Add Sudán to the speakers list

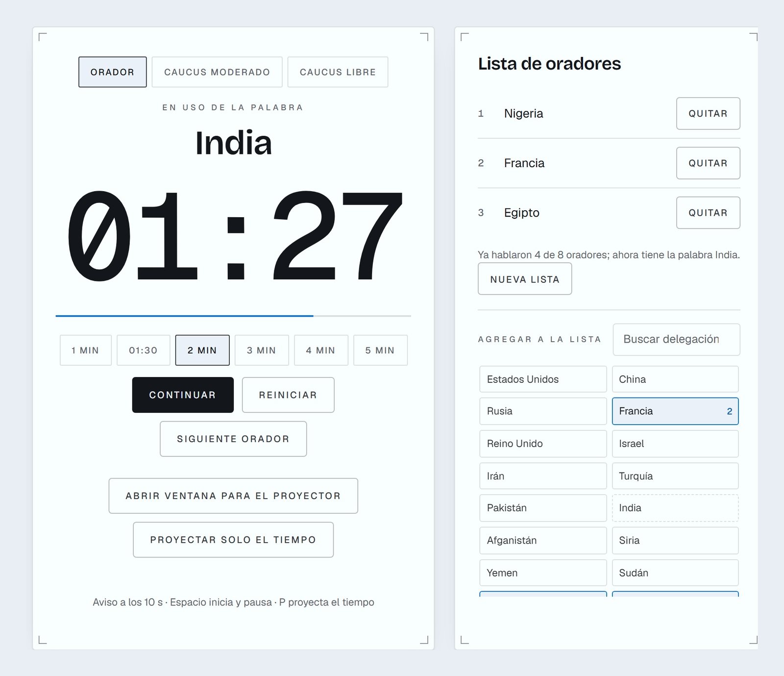[675, 573]
